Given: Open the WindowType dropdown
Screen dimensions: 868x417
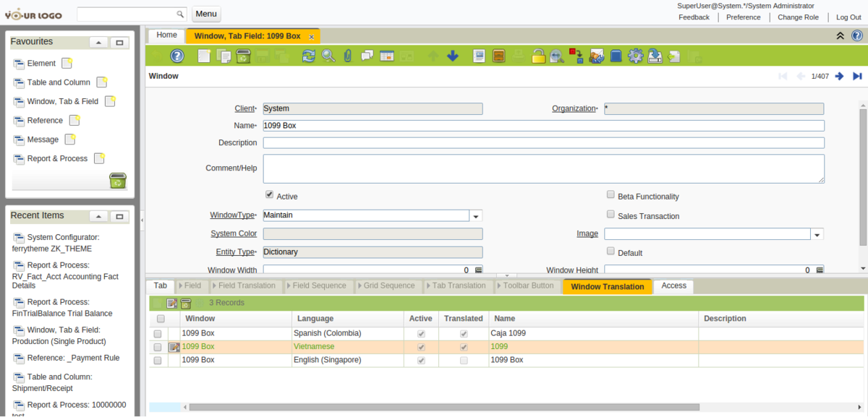Looking at the screenshot, I should pyautogui.click(x=476, y=215).
